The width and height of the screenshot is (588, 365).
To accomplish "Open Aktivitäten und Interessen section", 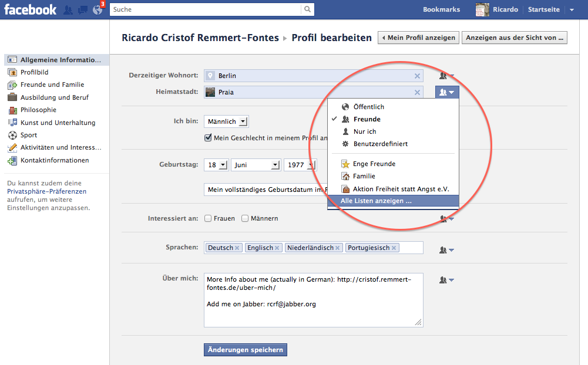I will pyautogui.click(x=61, y=147).
